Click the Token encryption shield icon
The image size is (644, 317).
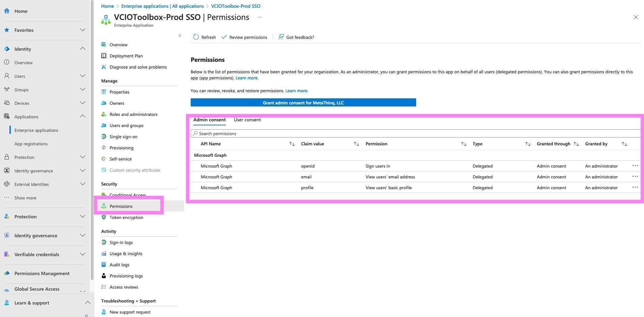[x=104, y=217]
